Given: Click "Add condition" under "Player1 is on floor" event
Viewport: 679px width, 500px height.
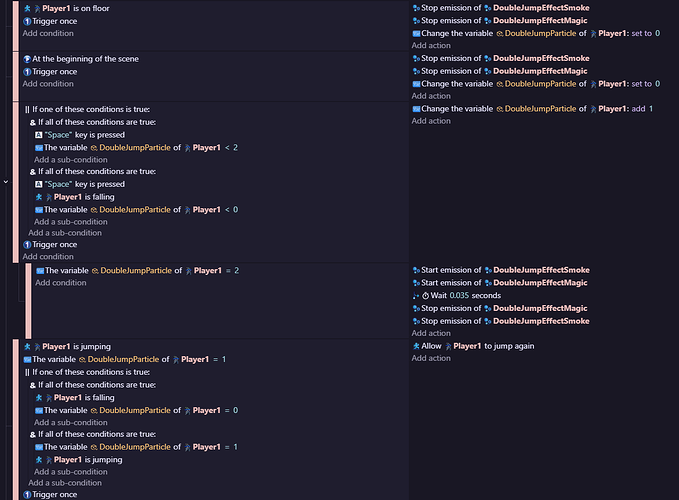Looking at the screenshot, I should (x=48, y=33).
